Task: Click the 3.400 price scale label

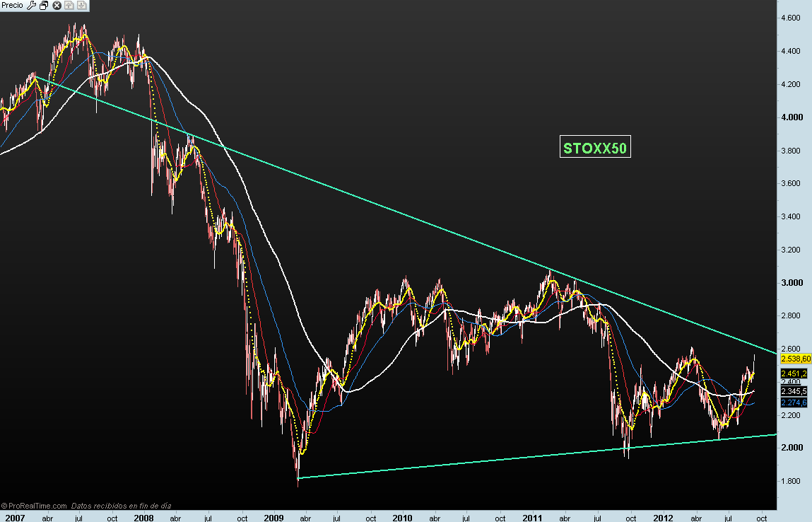Action: coord(791,216)
